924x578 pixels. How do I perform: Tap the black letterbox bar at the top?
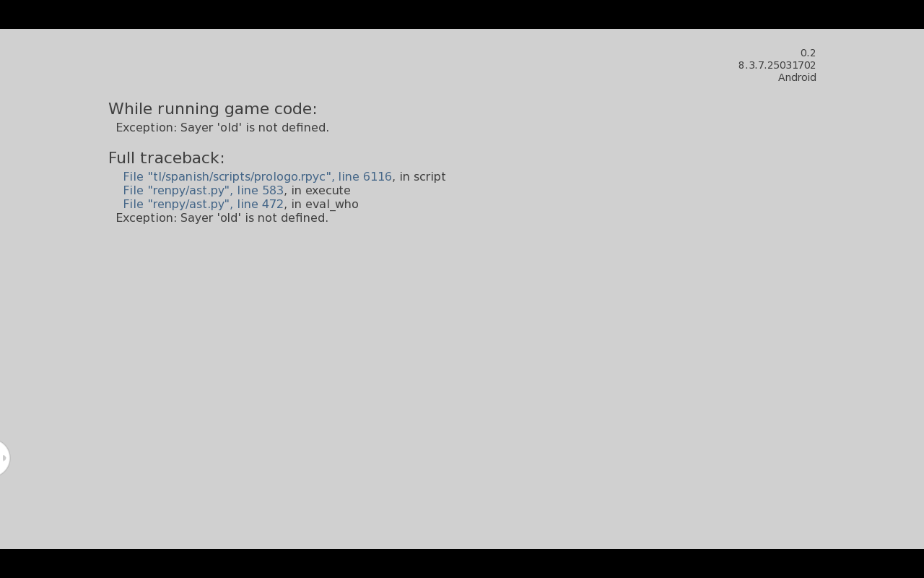click(462, 14)
